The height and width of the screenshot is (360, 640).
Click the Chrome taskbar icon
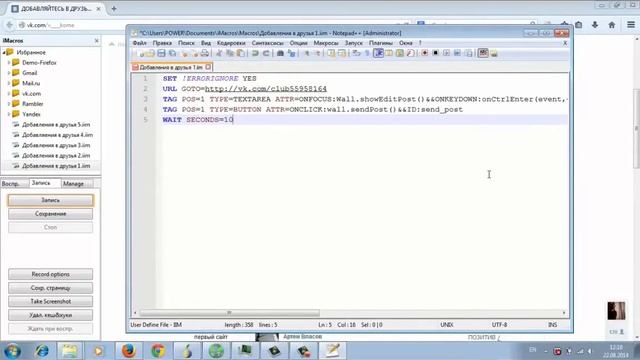[158, 351]
